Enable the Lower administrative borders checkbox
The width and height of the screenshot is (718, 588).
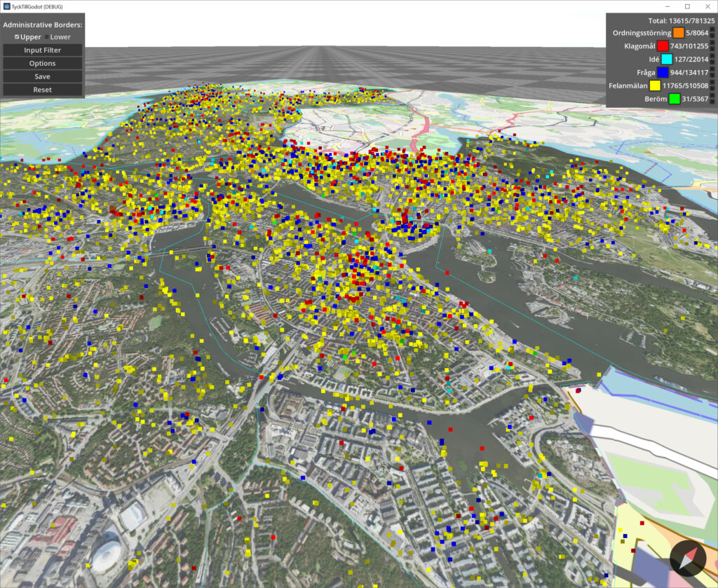pyautogui.click(x=48, y=36)
